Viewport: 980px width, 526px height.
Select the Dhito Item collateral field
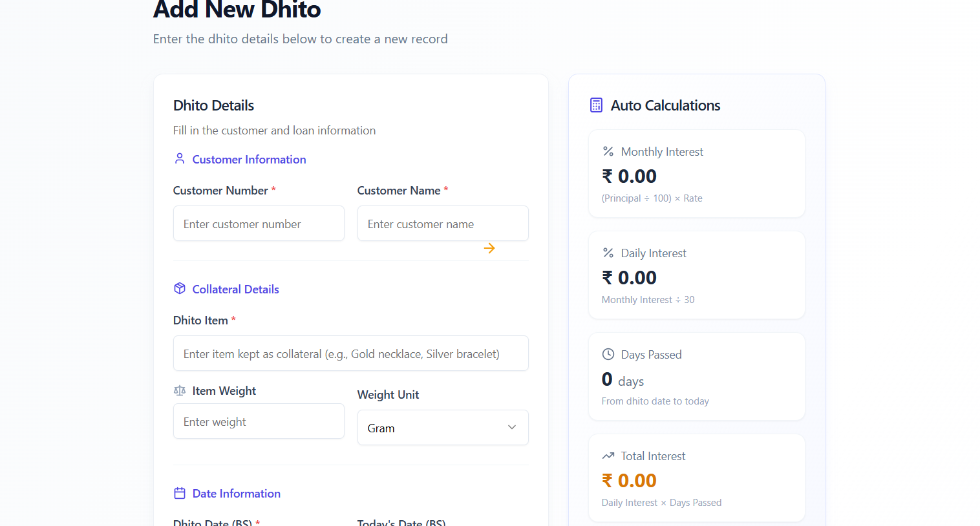pyautogui.click(x=350, y=353)
